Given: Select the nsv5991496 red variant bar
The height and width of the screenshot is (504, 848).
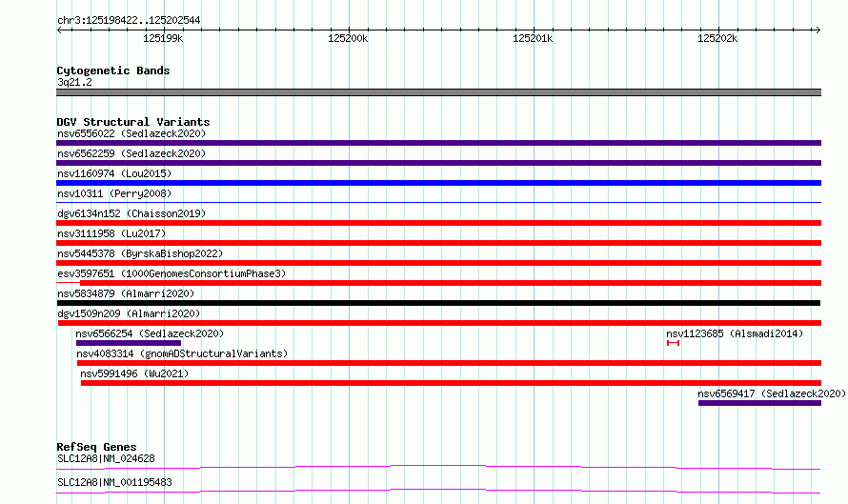Looking at the screenshot, I should (451, 383).
